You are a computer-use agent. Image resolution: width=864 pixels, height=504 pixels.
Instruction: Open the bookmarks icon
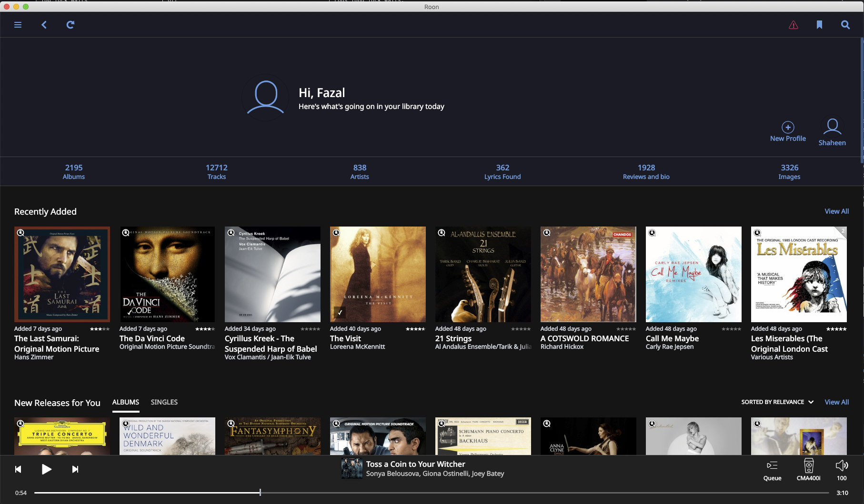819,25
